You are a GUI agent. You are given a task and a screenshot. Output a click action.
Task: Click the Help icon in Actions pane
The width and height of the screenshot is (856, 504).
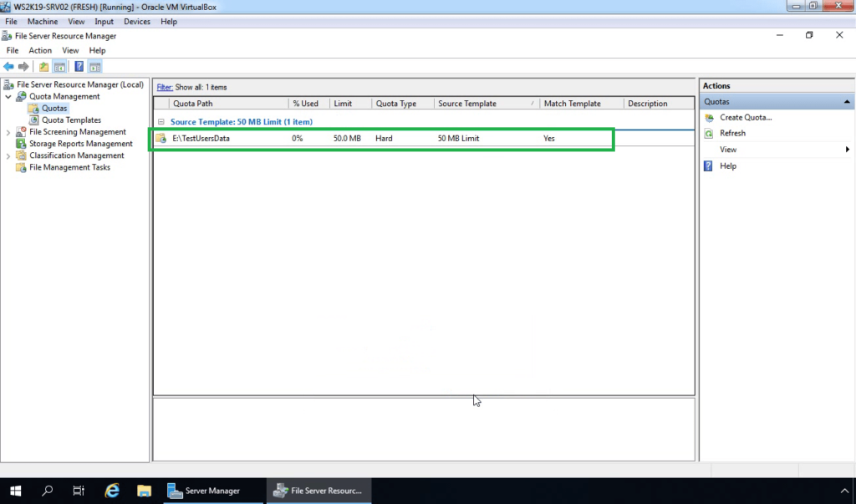(708, 166)
